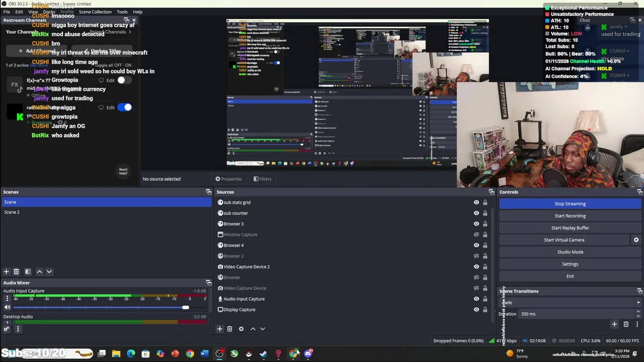Open Microsoft Edge from taskbar
Screen dimensions: 644x362
coord(131,354)
